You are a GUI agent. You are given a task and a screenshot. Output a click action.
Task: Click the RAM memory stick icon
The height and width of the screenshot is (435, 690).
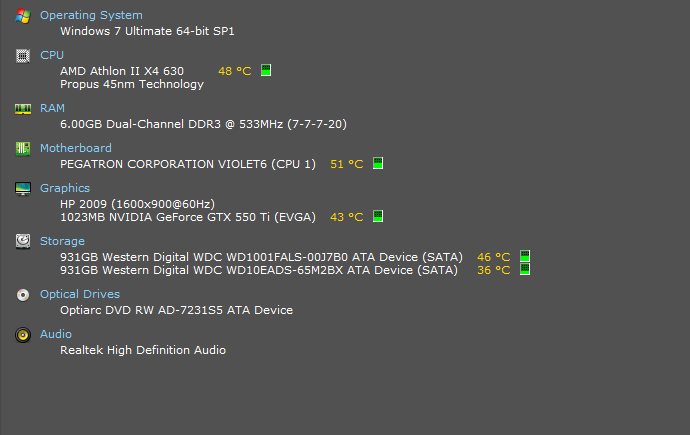23,109
